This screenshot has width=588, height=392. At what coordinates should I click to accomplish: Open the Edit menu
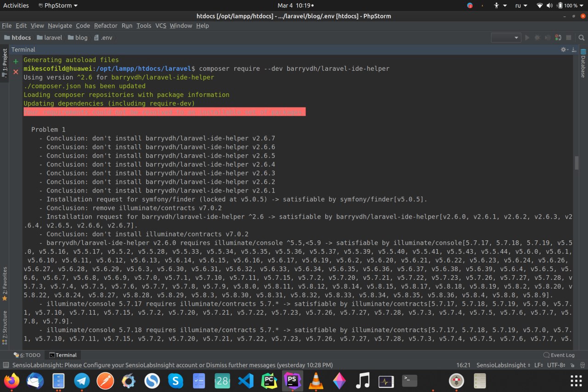(21, 26)
